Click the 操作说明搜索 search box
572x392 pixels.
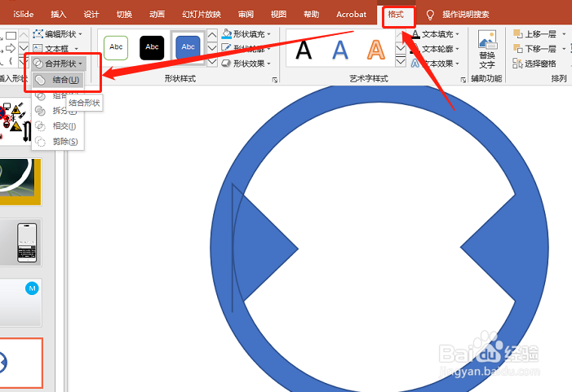coord(465,15)
